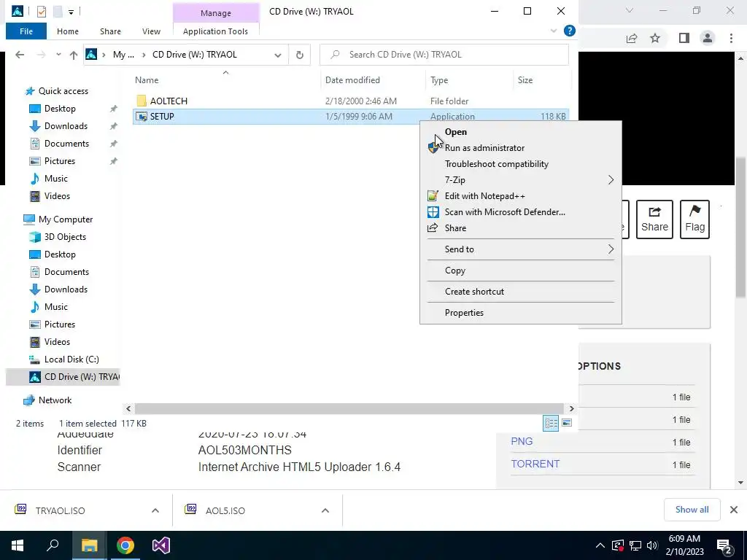747x560 pixels.
Task: Switch to the Home ribbon tab
Action: 68,31
